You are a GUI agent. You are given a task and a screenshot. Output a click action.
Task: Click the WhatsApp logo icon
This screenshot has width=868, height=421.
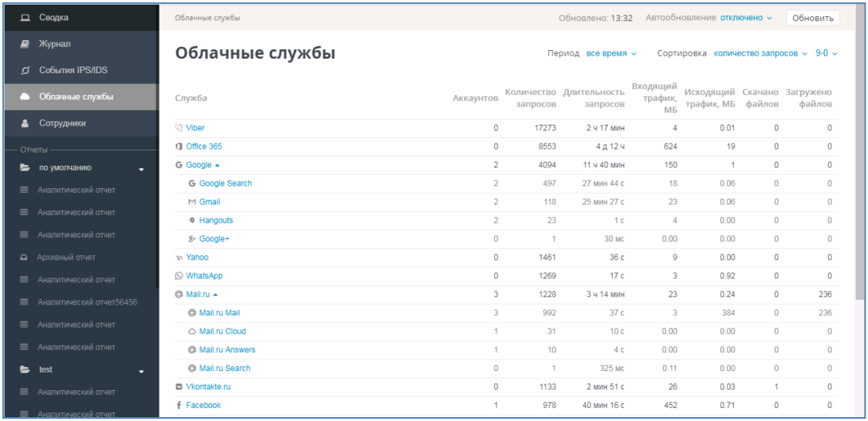(x=178, y=276)
